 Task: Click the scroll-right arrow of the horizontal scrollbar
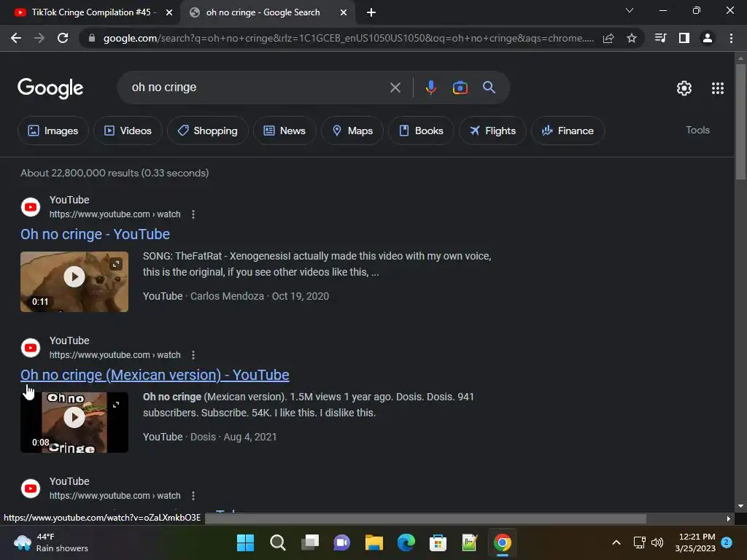coord(729,518)
